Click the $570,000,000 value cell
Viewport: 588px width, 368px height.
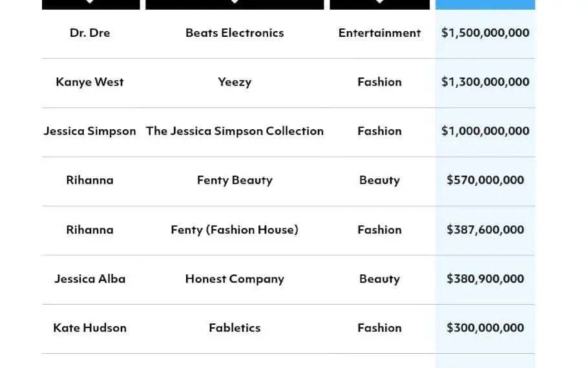click(x=485, y=180)
